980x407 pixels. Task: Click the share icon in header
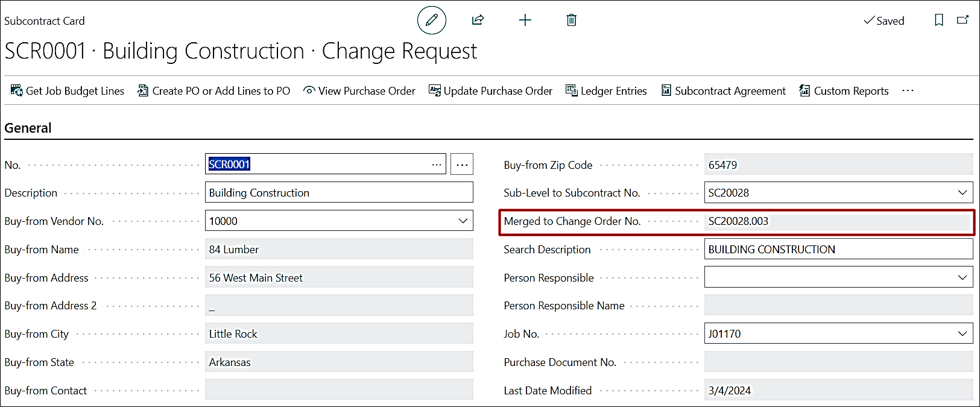pyautogui.click(x=478, y=21)
